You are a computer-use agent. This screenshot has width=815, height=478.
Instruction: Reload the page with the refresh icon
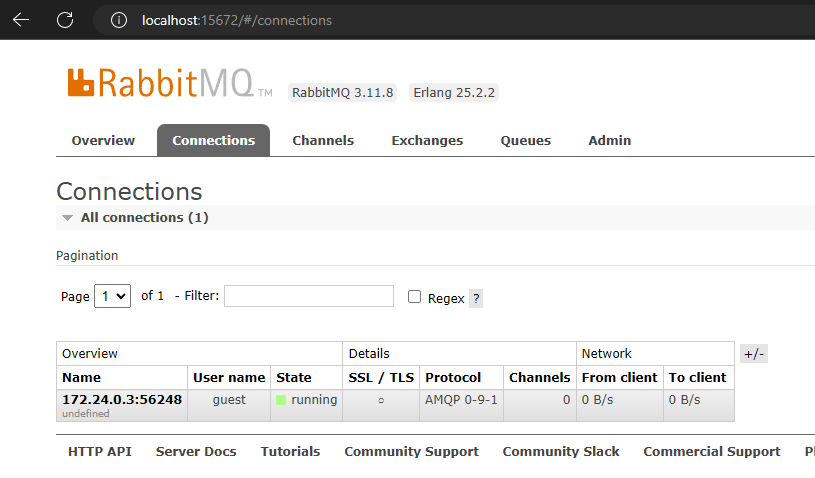click(65, 20)
